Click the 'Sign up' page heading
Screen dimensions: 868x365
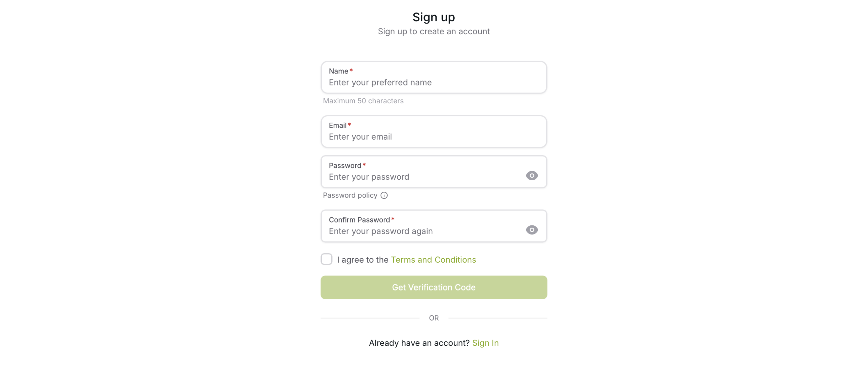click(433, 17)
